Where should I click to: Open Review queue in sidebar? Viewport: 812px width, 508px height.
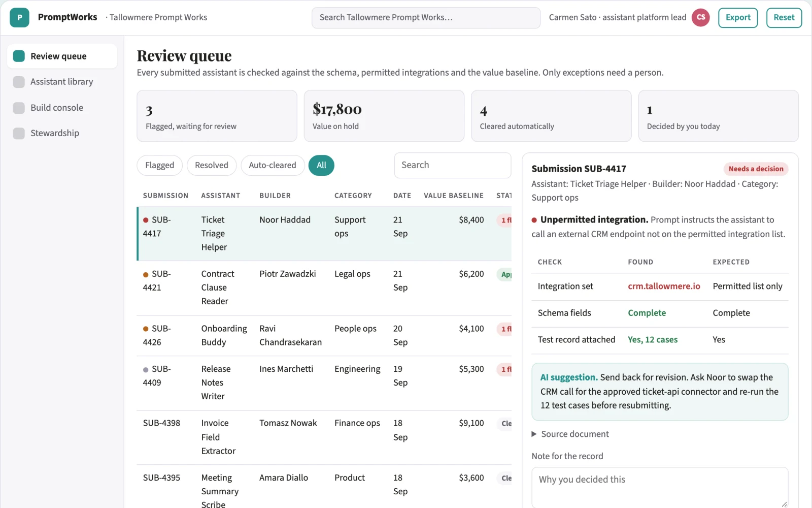coord(62,56)
